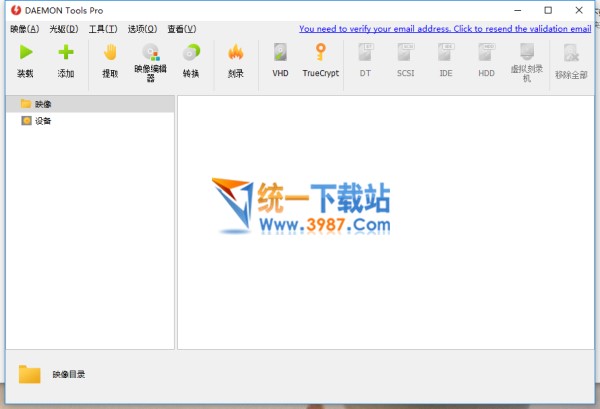The width and height of the screenshot is (600, 409).
Task: Click the HDD toolbar button
Action: (x=486, y=53)
